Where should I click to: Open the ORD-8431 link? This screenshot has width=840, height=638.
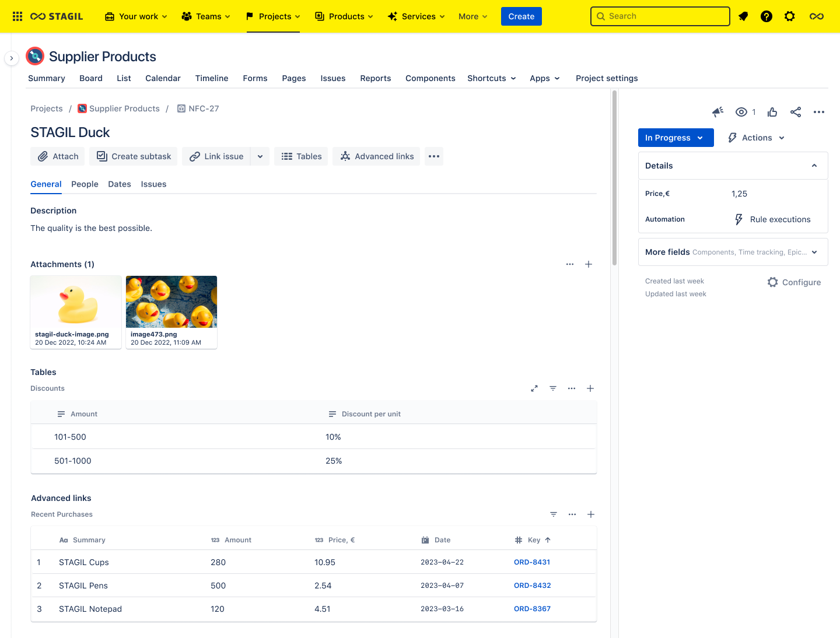[x=532, y=562]
